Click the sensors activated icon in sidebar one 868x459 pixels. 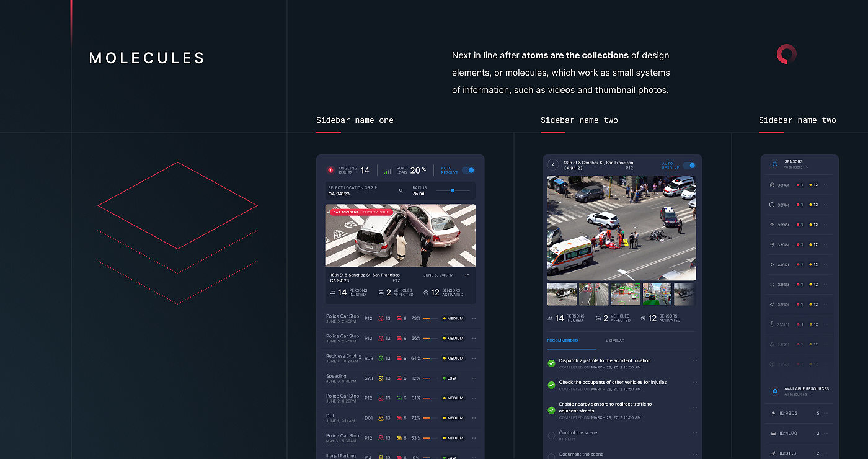[x=426, y=292]
